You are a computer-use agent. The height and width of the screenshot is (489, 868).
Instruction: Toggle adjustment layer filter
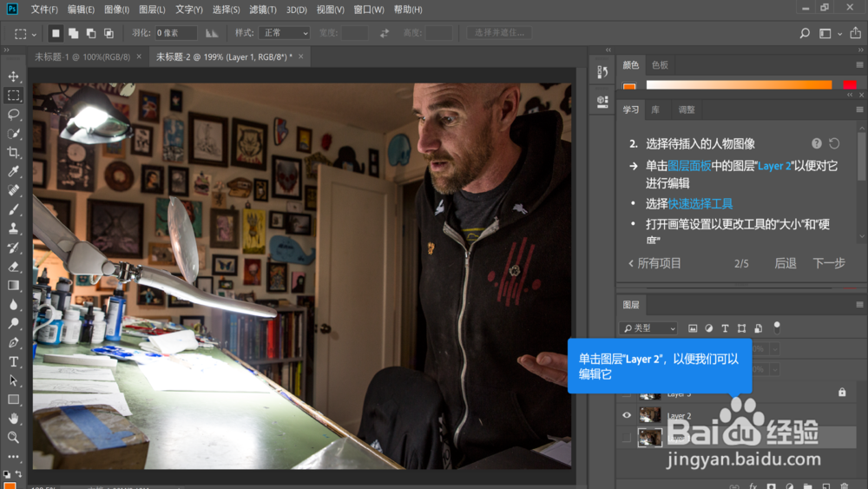pos(708,328)
